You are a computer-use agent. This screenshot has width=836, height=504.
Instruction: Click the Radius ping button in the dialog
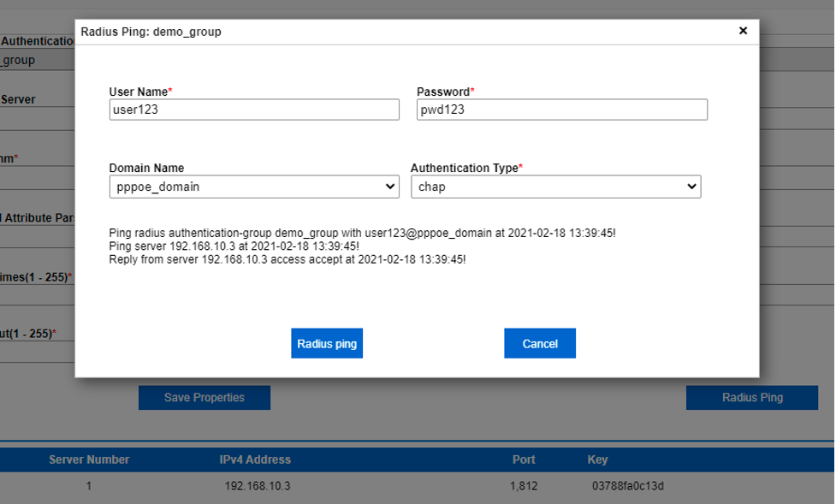pos(327,343)
